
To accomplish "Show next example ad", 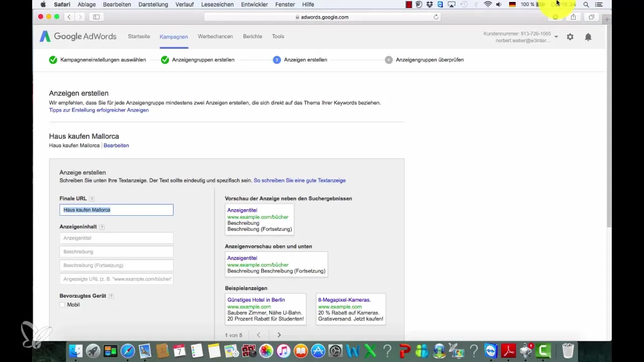I will pyautogui.click(x=279, y=335).
